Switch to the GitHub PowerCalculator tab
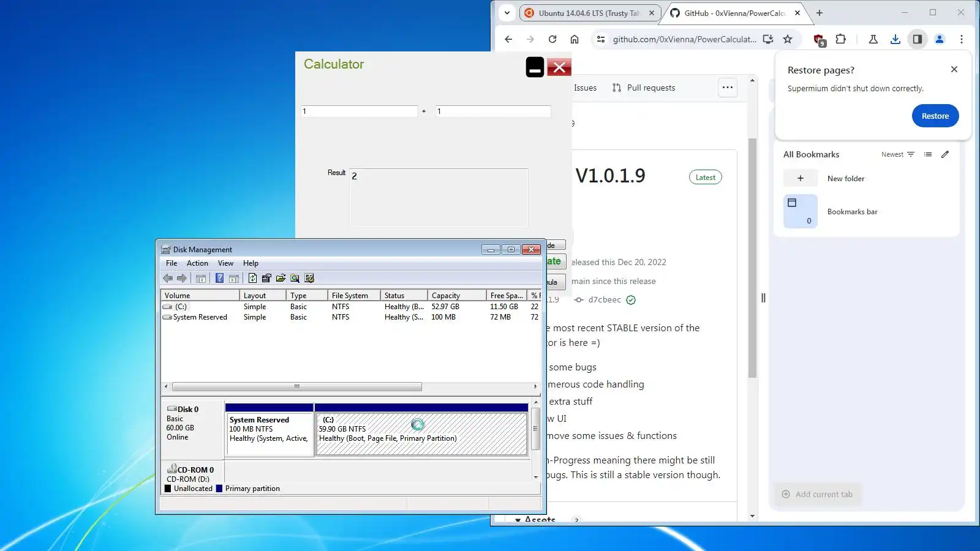980x551 pixels. [735, 13]
